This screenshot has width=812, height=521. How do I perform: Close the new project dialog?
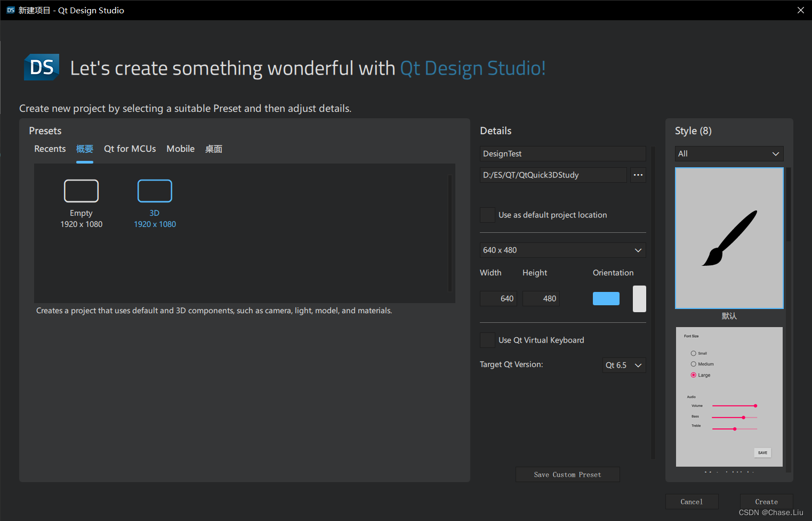point(800,10)
